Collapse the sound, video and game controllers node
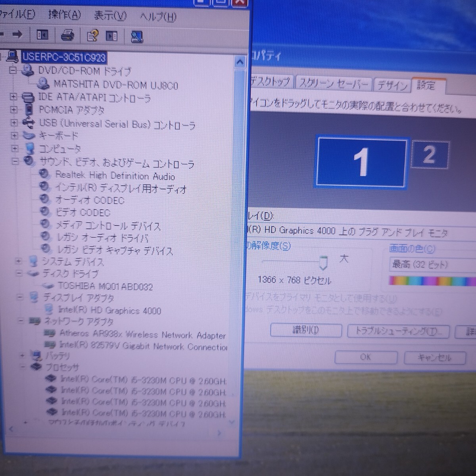 (15, 161)
